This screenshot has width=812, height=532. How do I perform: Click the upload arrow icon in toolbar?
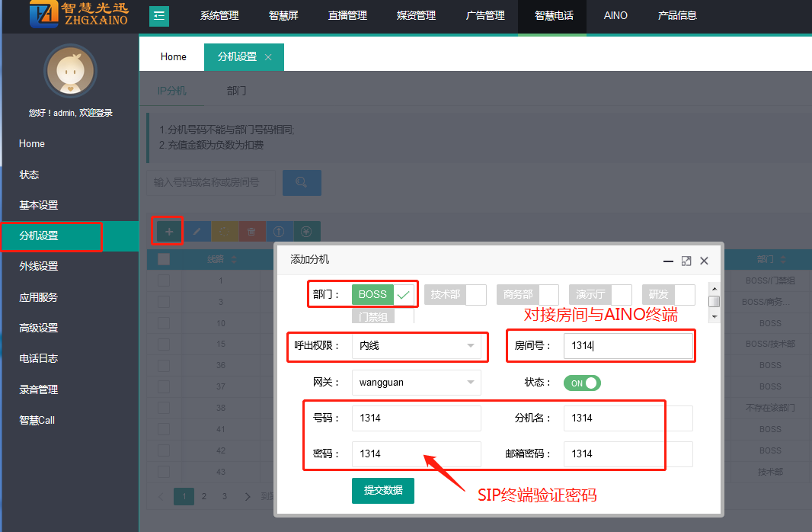click(x=280, y=232)
